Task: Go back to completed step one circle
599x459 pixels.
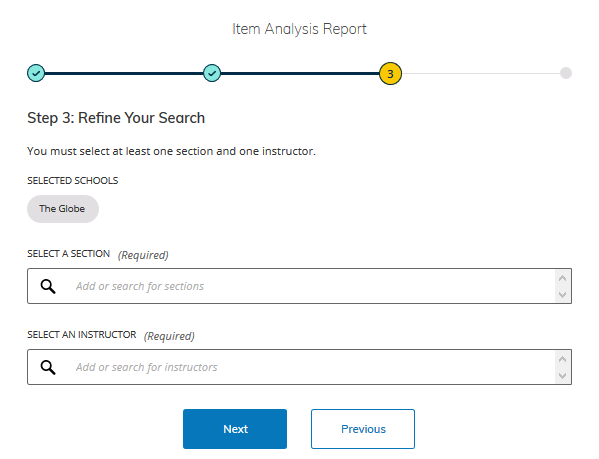Action: (x=36, y=73)
